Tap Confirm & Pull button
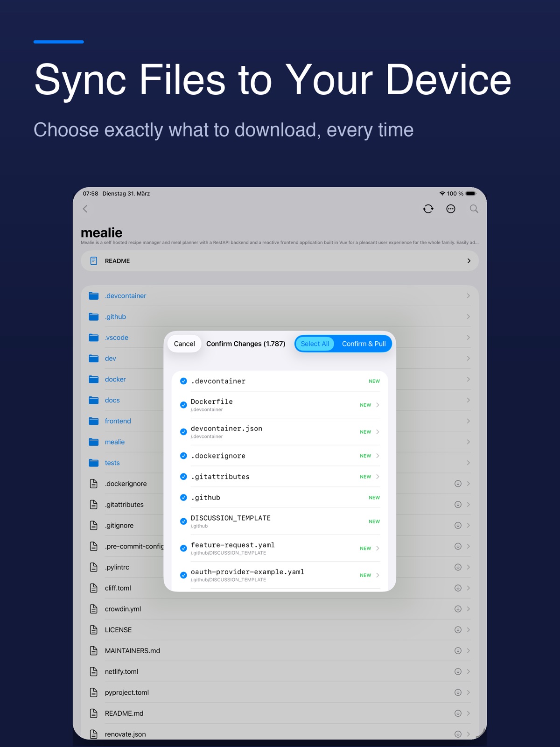This screenshot has height=747, width=560. [364, 344]
